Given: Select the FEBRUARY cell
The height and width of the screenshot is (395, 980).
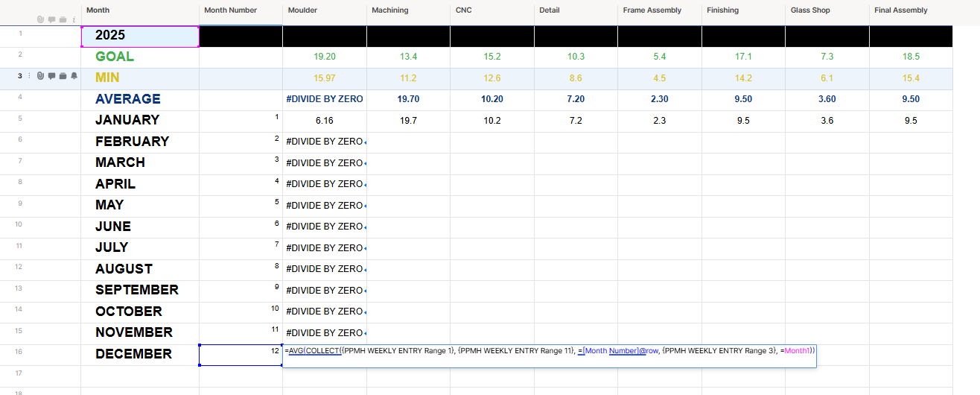Looking at the screenshot, I should 140,142.
